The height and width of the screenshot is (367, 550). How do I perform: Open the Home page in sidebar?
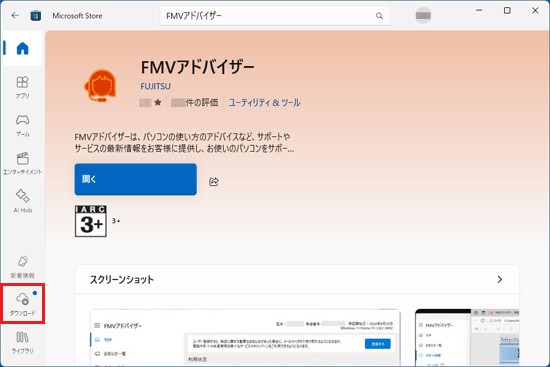[22, 48]
